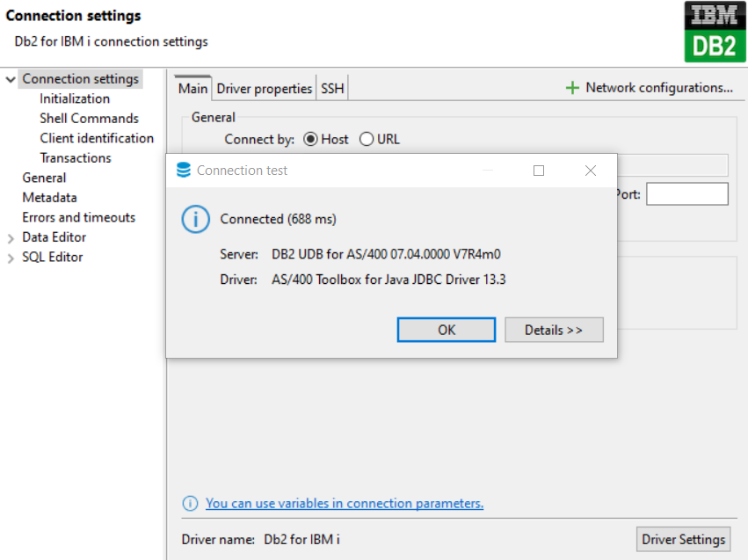
Task: Click the database icon in Connection test title
Action: (184, 171)
